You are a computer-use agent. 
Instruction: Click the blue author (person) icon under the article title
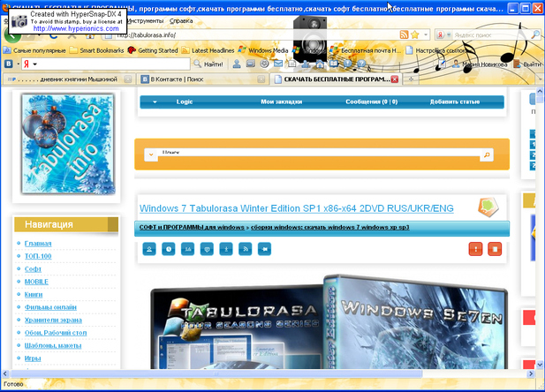tap(149, 249)
